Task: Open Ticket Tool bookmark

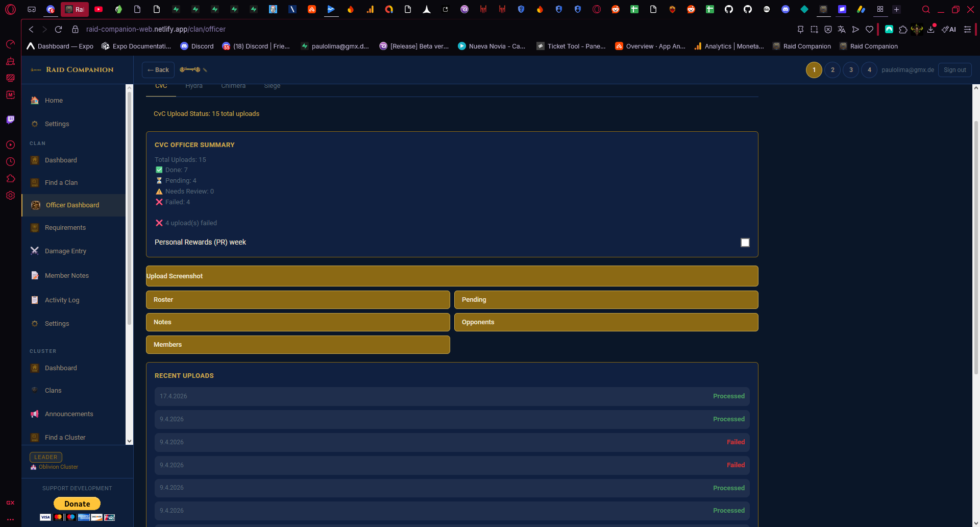Action: [x=571, y=46]
